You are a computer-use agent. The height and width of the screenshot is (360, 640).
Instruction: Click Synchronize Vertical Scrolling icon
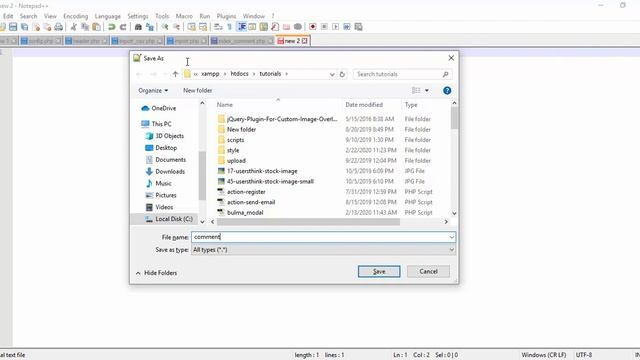[x=191, y=27]
